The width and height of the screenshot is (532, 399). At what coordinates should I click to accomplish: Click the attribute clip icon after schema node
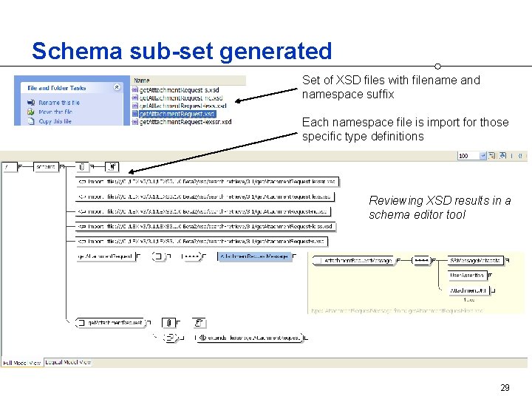pos(82,167)
